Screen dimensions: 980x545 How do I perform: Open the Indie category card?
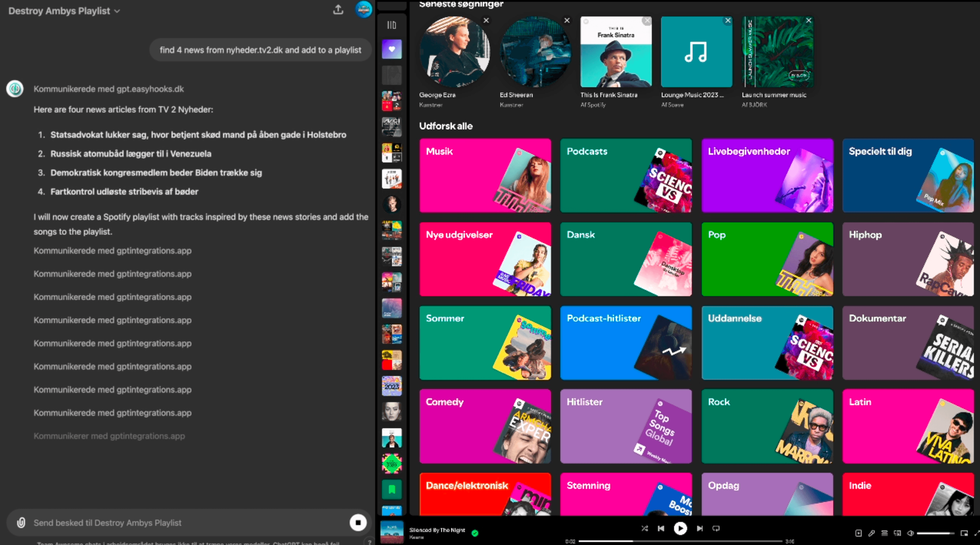click(908, 494)
